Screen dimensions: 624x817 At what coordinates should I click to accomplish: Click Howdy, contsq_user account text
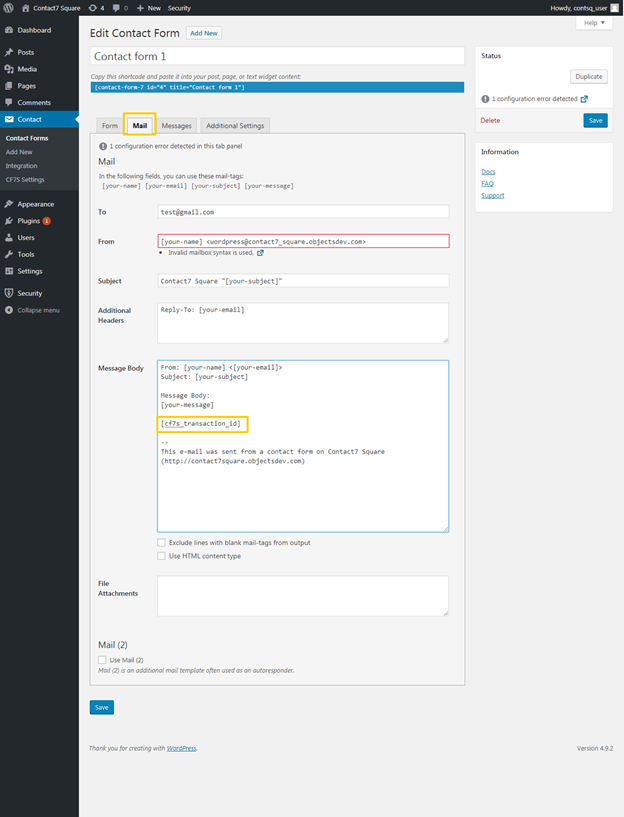(579, 8)
